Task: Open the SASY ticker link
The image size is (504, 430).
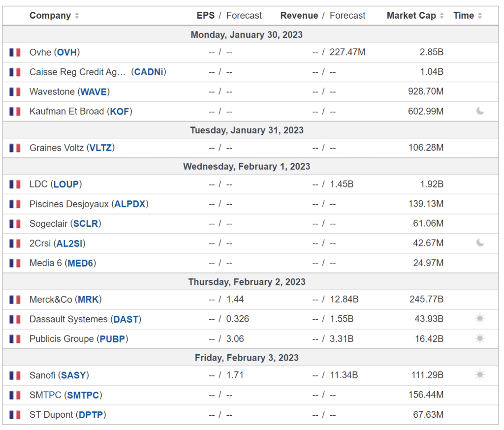Action: point(73,375)
